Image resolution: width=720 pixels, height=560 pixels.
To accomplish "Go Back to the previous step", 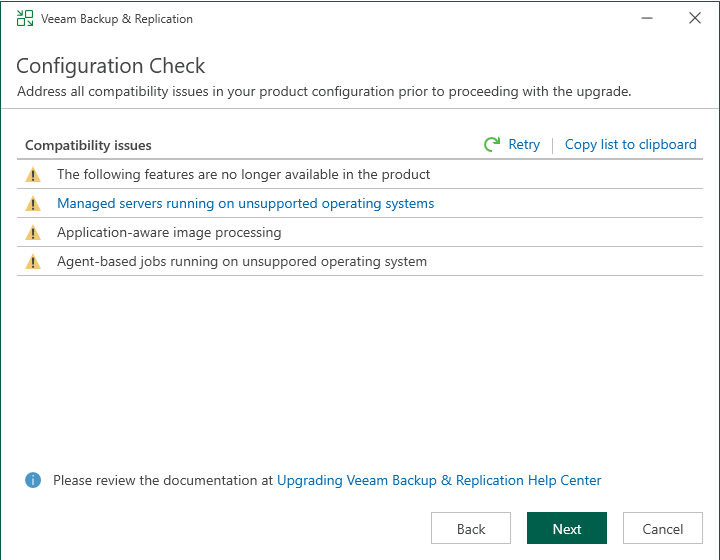I will tap(471, 529).
